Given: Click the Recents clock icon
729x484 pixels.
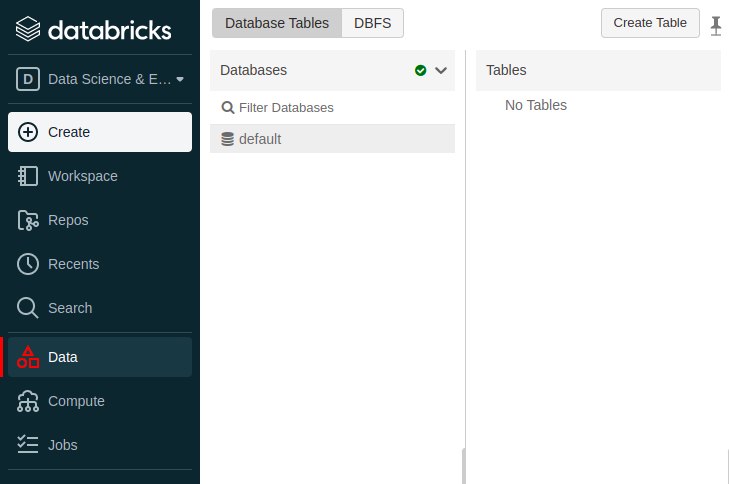Looking at the screenshot, I should 28,264.
